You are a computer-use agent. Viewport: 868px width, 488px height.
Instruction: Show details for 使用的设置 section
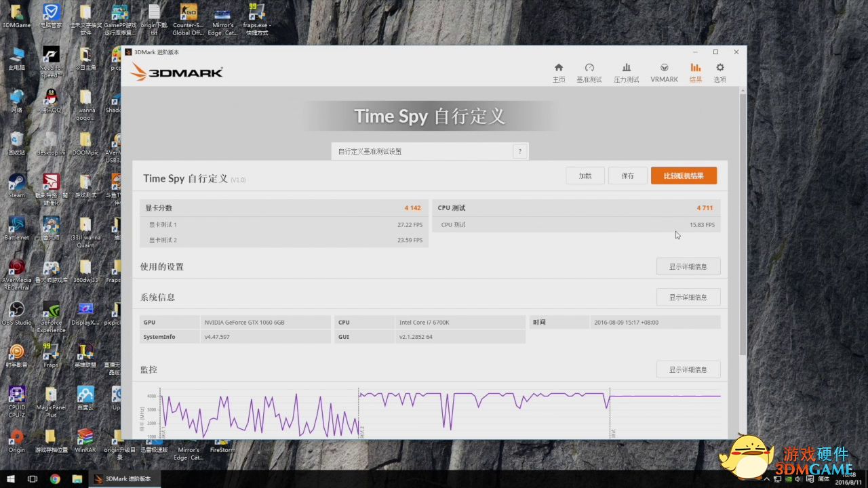coord(688,266)
